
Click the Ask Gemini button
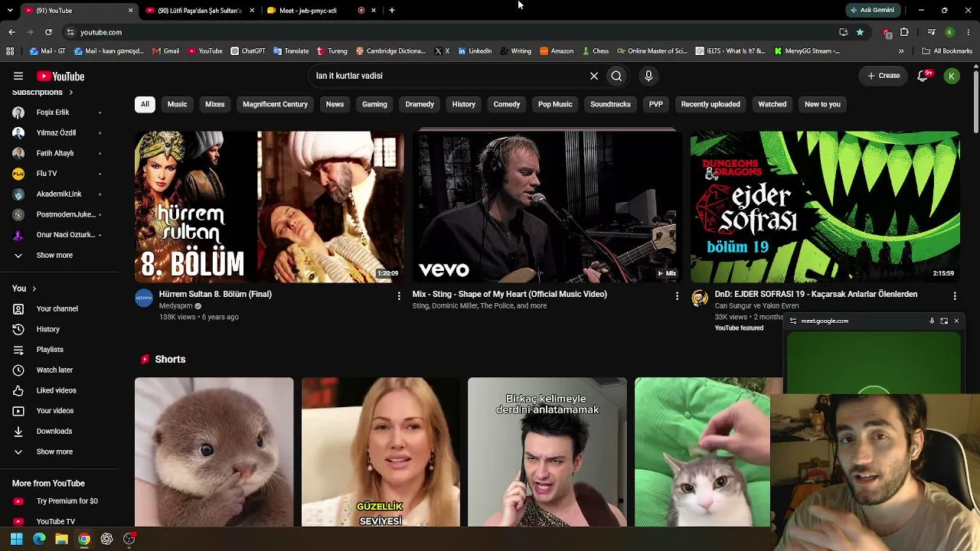[873, 10]
